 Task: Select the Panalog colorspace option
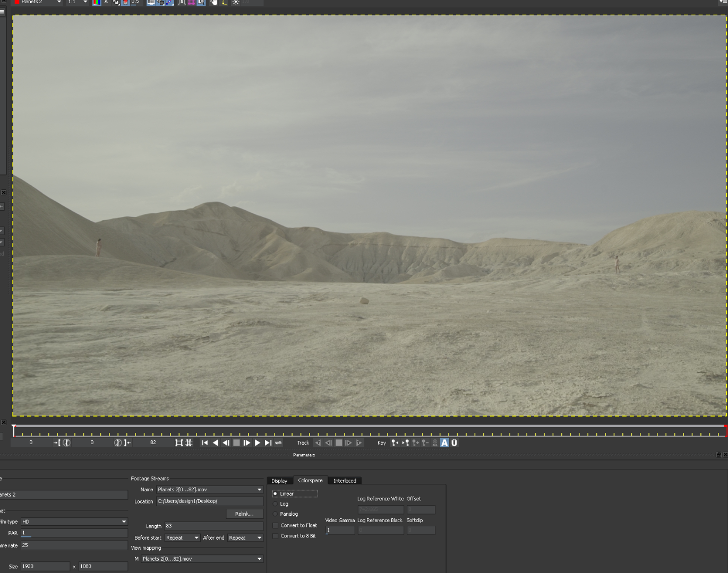275,514
